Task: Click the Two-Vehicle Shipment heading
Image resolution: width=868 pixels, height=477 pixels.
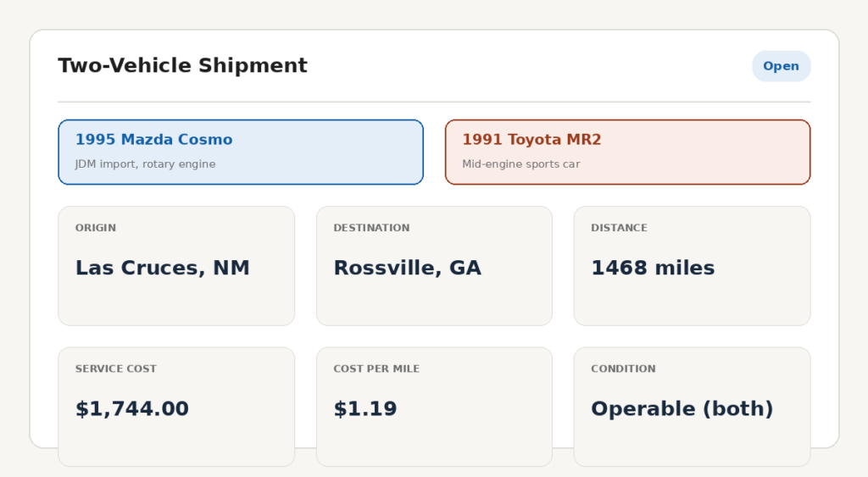Action: point(183,65)
